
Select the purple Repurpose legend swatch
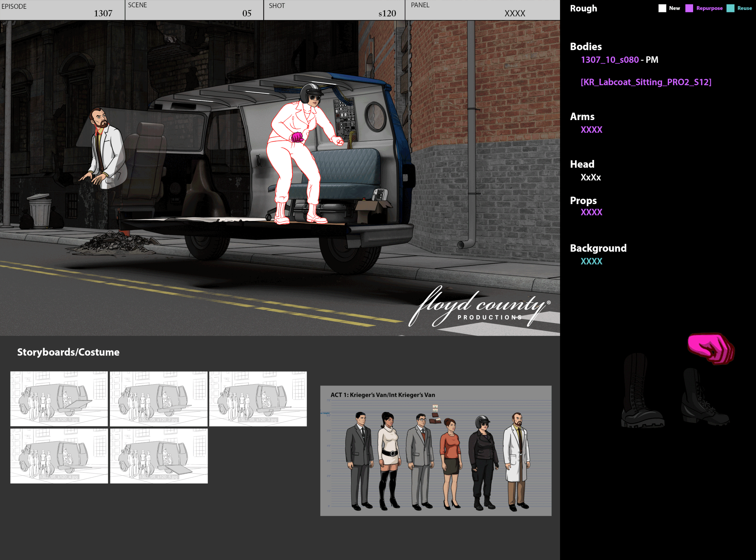click(x=689, y=8)
